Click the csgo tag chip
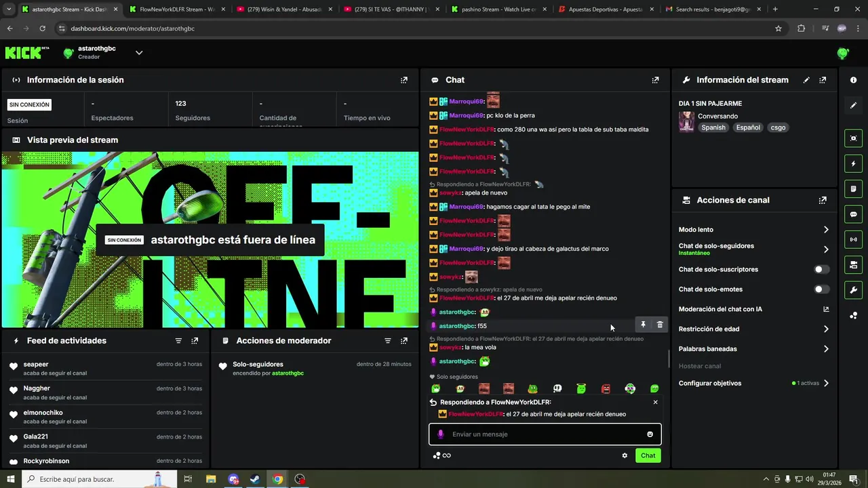 click(x=778, y=127)
